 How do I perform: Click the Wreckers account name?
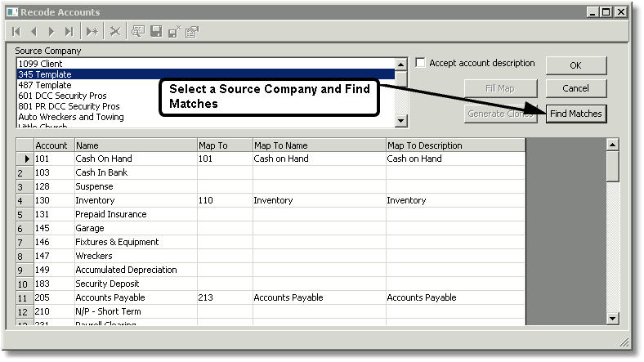pos(136,256)
